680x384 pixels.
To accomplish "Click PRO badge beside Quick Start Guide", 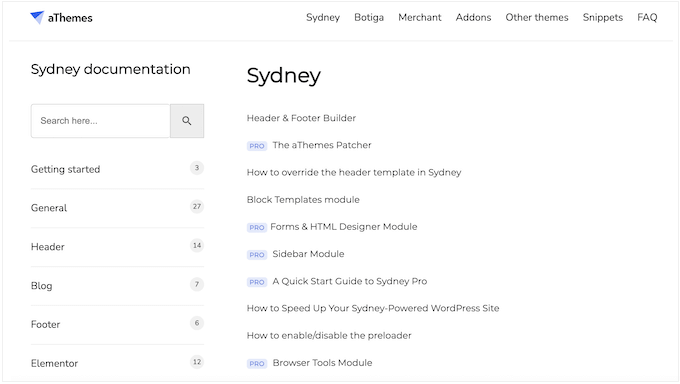I will coord(257,282).
